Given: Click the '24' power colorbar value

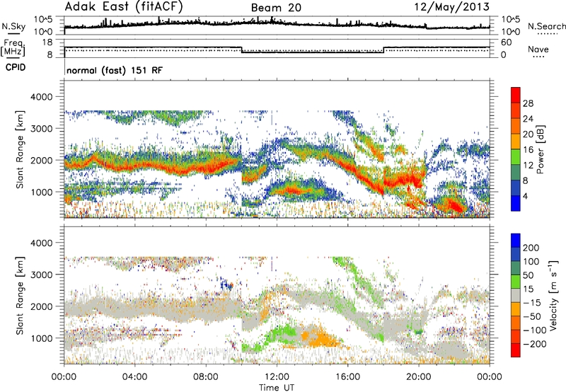Looking at the screenshot, I should (x=528, y=119).
